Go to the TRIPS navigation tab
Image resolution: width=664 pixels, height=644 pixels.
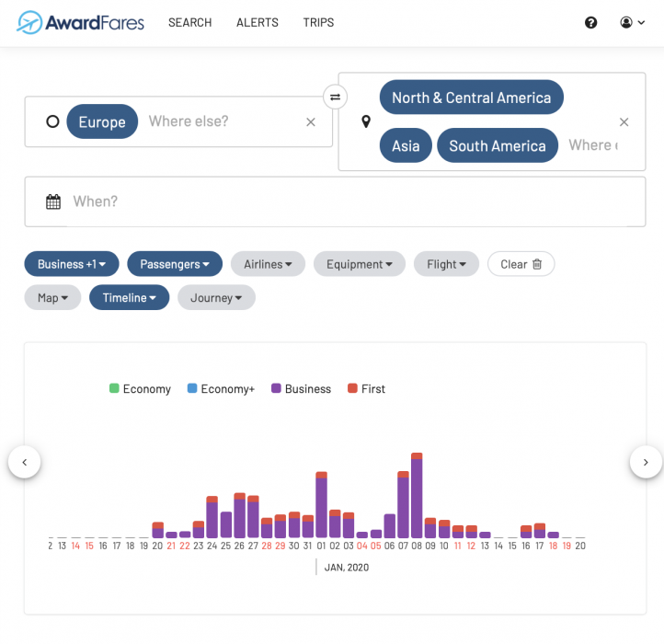[318, 23]
